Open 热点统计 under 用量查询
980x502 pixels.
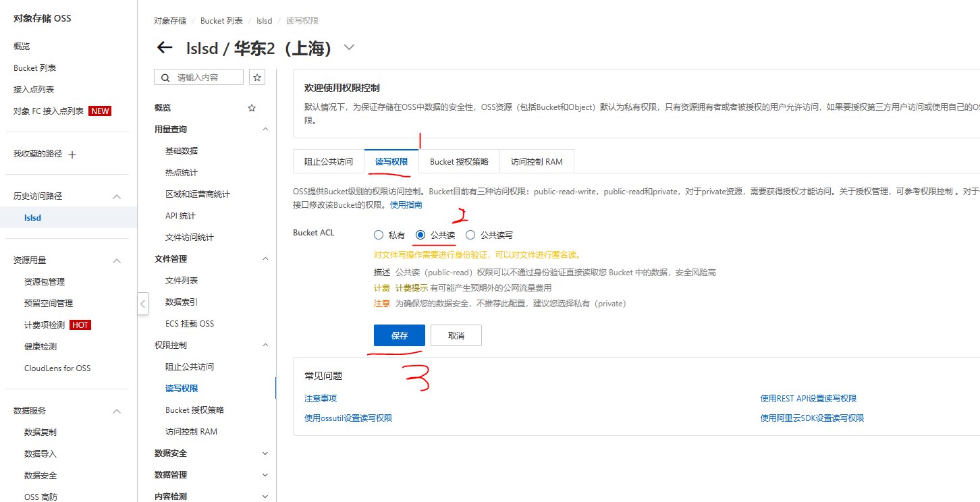click(182, 173)
